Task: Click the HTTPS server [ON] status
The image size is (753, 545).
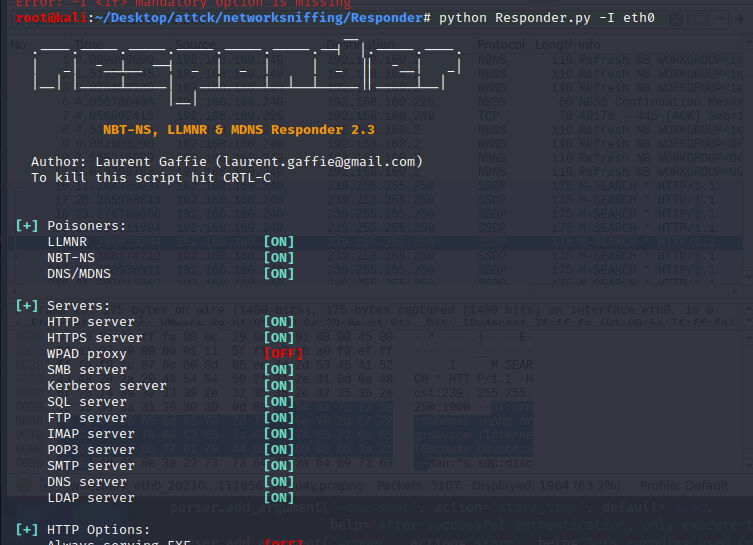Action: (279, 338)
